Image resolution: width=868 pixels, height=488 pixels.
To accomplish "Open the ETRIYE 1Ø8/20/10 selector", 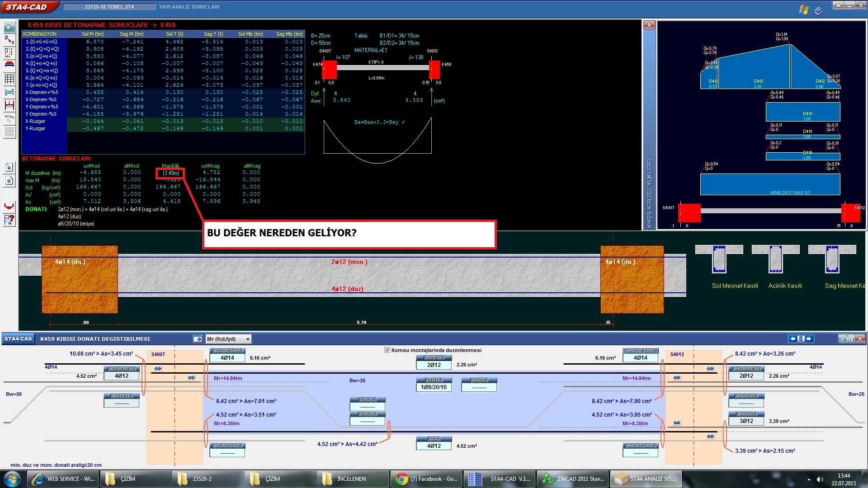I will [434, 387].
